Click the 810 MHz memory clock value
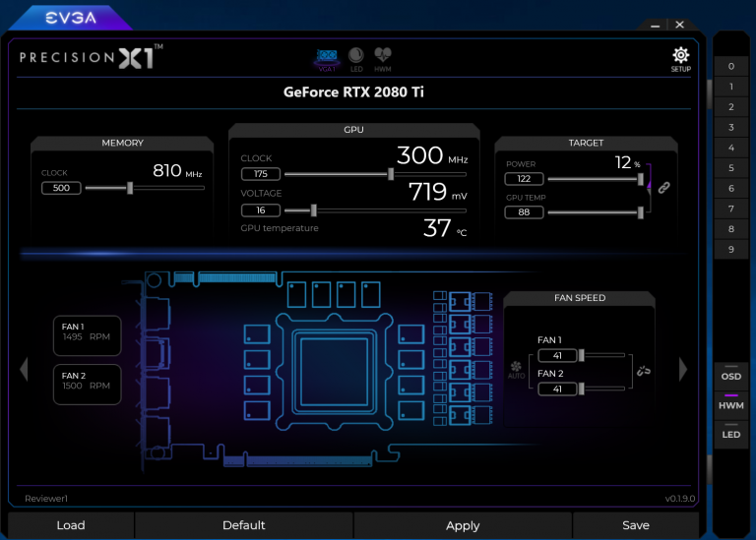Viewport: 756px width, 540px height. coord(177,171)
